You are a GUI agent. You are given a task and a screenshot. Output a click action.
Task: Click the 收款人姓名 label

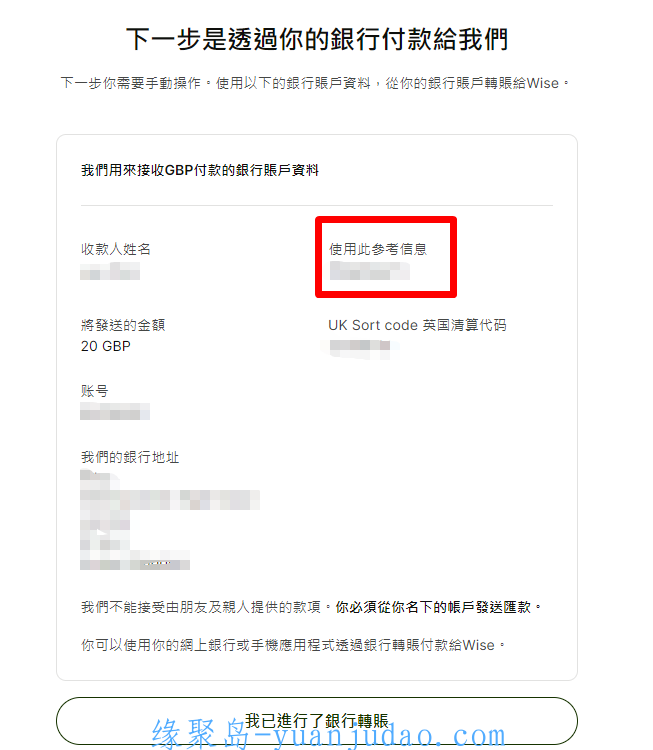[116, 249]
